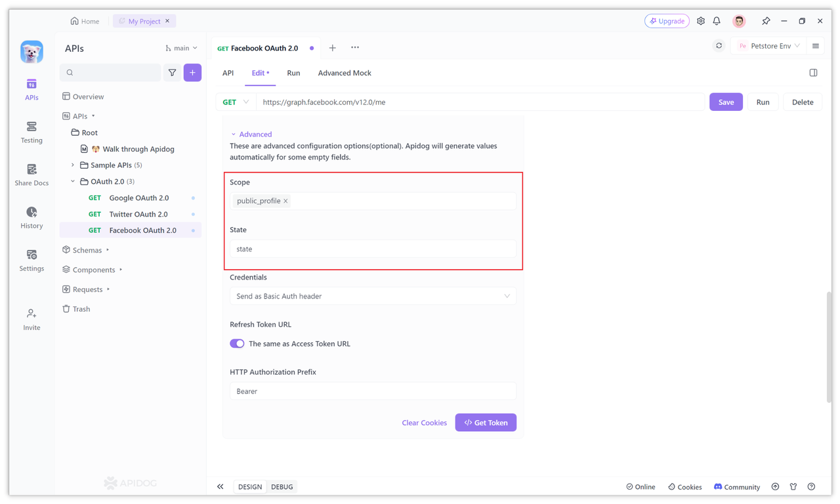Switch to the Run tab
Image resolution: width=840 pixels, height=504 pixels.
coord(293,73)
